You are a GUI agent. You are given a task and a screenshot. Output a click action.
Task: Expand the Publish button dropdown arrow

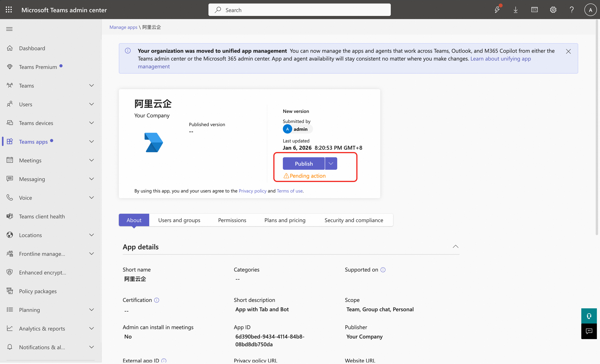point(331,164)
